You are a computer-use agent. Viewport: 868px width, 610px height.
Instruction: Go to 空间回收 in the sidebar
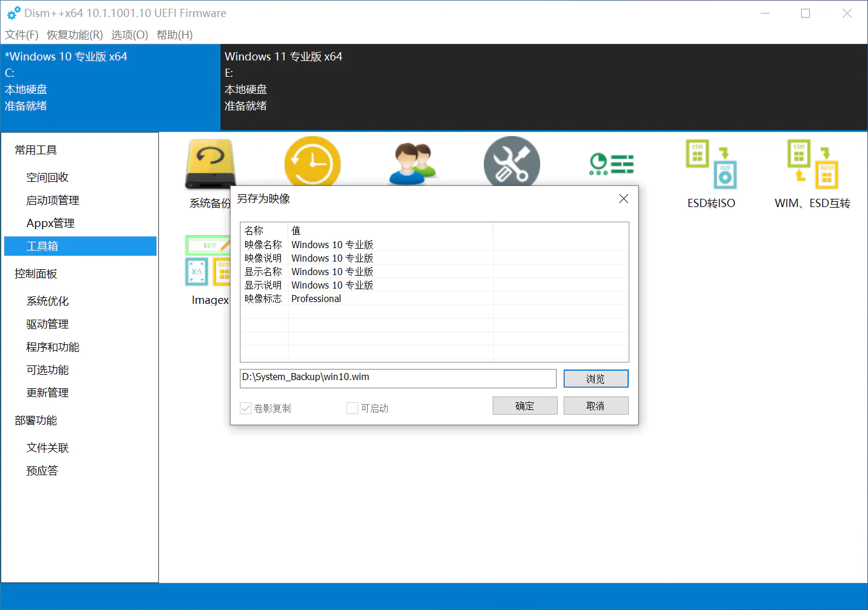pos(48,177)
